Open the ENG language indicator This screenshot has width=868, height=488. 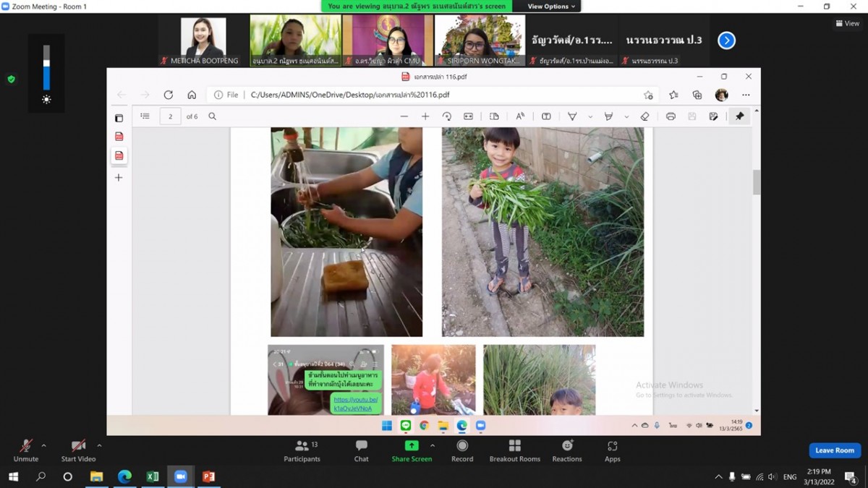tap(790, 477)
